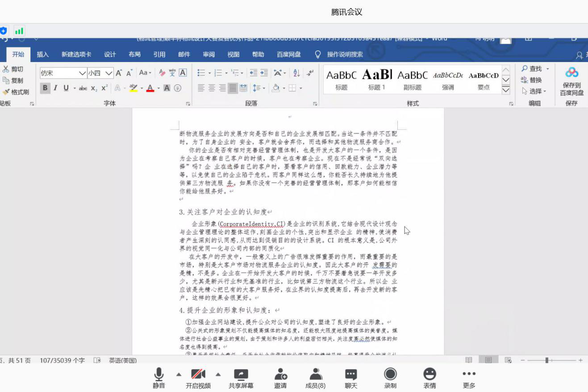Click the Format Painter (格式刷) tool
Screen dimensions: 588x392
[x=16, y=92]
